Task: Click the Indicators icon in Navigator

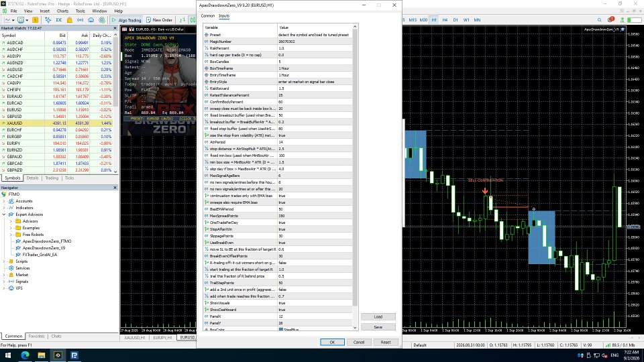Action: tap(11, 208)
